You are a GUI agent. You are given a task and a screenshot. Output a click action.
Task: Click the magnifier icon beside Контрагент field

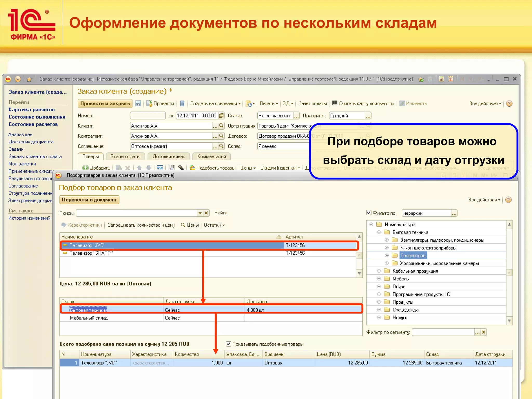(221, 136)
